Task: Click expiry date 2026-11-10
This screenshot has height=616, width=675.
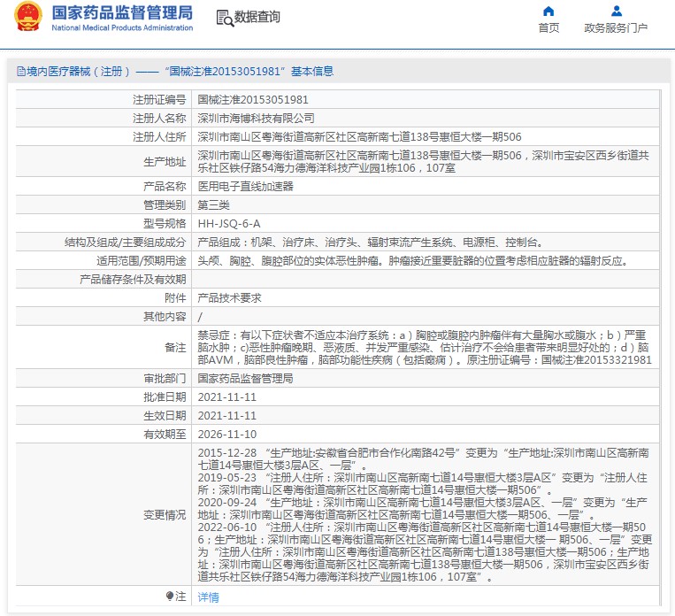Action: (x=226, y=435)
